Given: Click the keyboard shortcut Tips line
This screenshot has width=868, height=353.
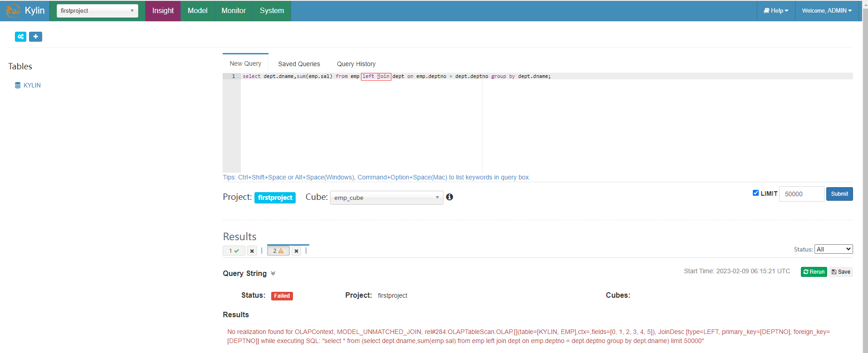Looking at the screenshot, I should click(x=376, y=177).
